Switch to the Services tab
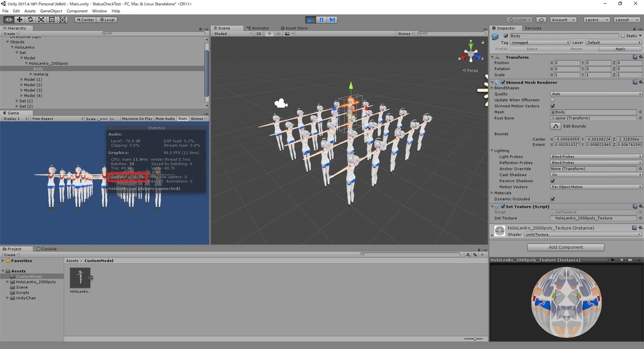 point(532,28)
